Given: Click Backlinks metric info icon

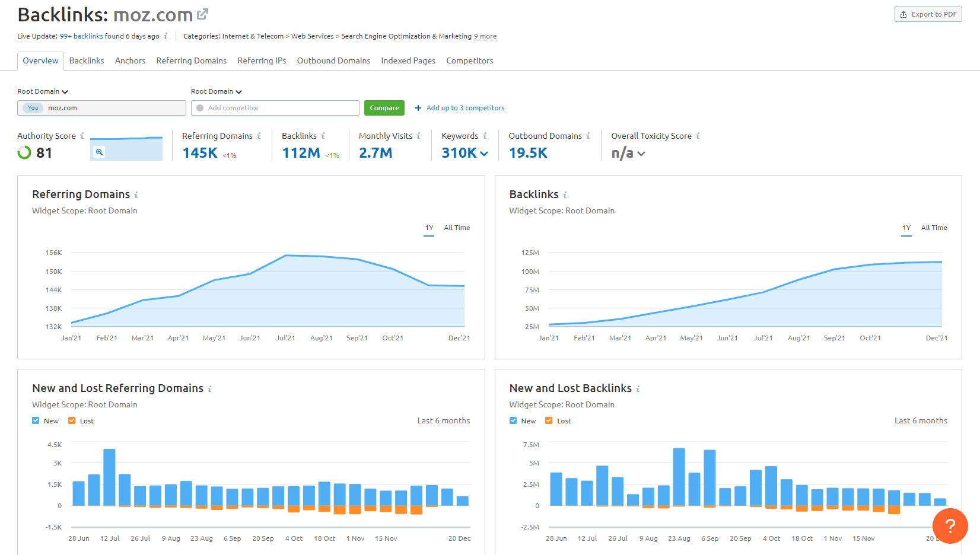Looking at the screenshot, I should click(323, 136).
